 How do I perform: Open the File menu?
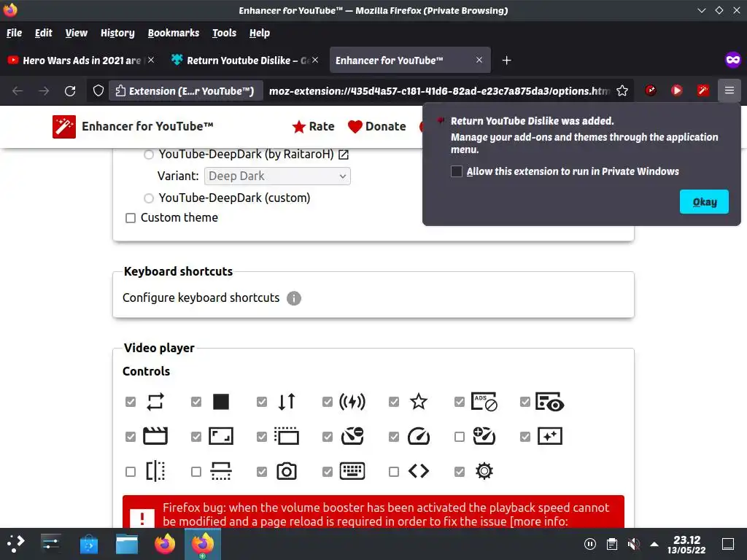tap(15, 33)
